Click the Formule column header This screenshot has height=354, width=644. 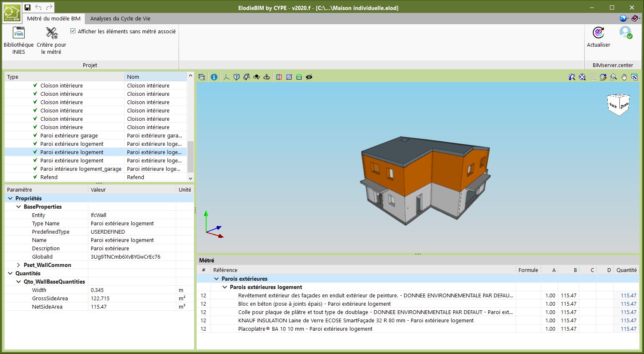[x=528, y=270]
